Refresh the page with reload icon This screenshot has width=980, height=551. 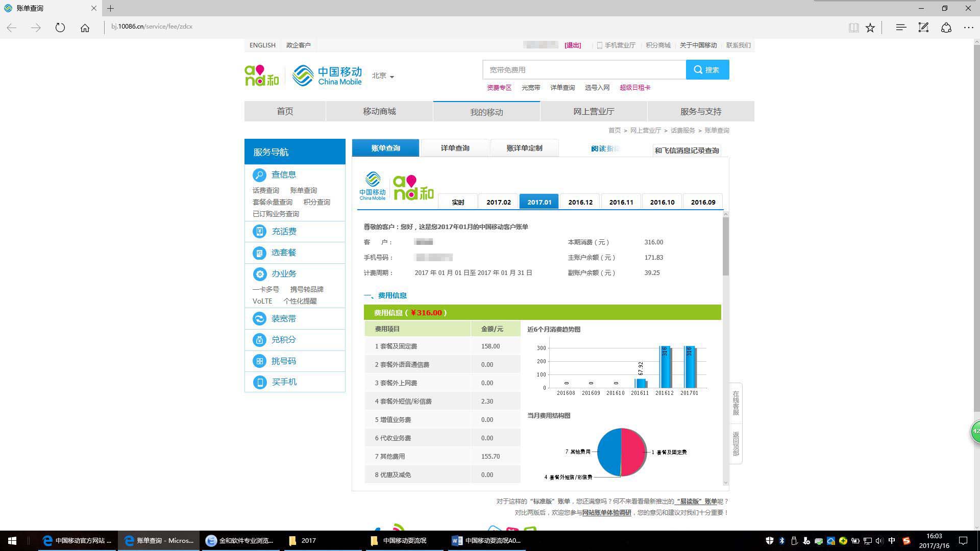(x=60, y=28)
